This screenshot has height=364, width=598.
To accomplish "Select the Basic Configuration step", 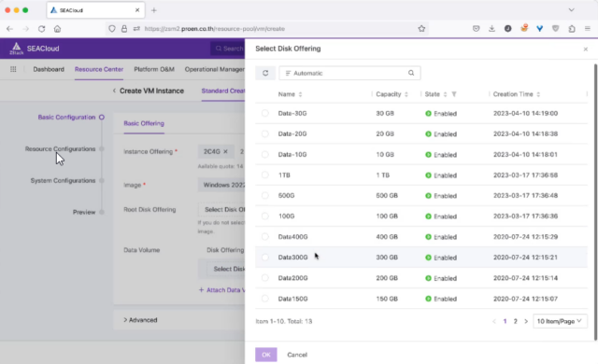I will tap(66, 118).
